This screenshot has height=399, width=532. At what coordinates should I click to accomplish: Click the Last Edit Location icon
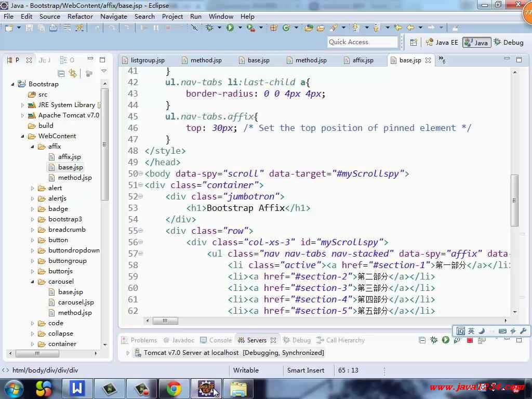[398, 28]
